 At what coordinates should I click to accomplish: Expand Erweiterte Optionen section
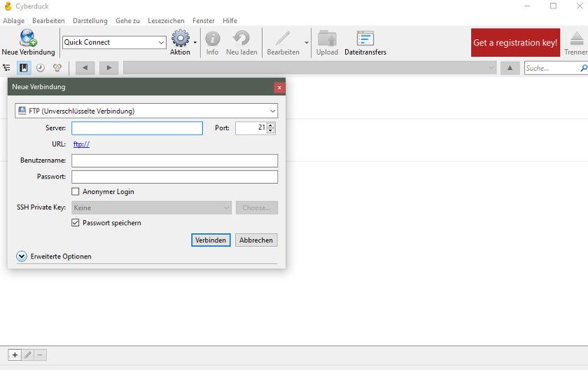pos(22,256)
